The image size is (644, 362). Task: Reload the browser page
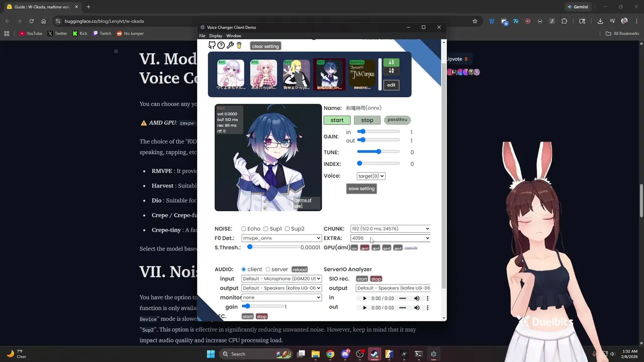click(31, 21)
